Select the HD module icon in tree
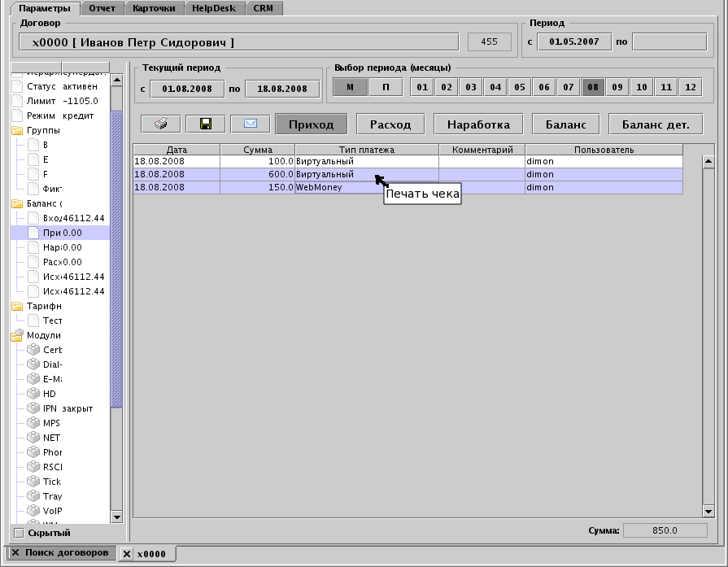Image resolution: width=728 pixels, height=567 pixels. point(33,394)
